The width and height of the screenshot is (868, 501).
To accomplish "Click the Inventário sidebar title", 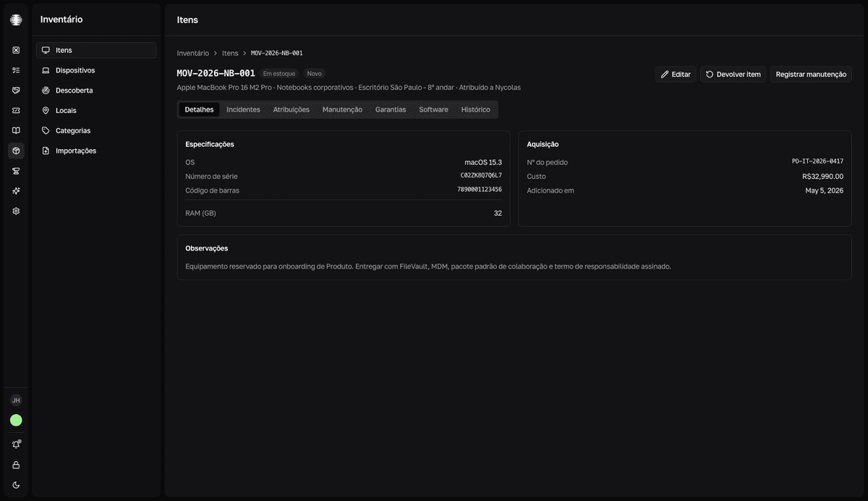I will point(61,20).
